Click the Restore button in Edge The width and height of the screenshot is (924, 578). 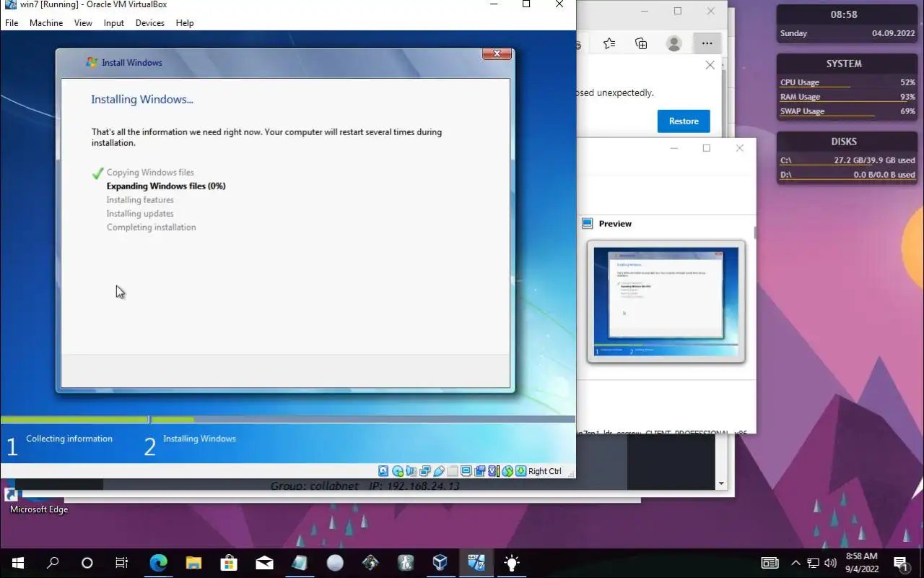[684, 121]
